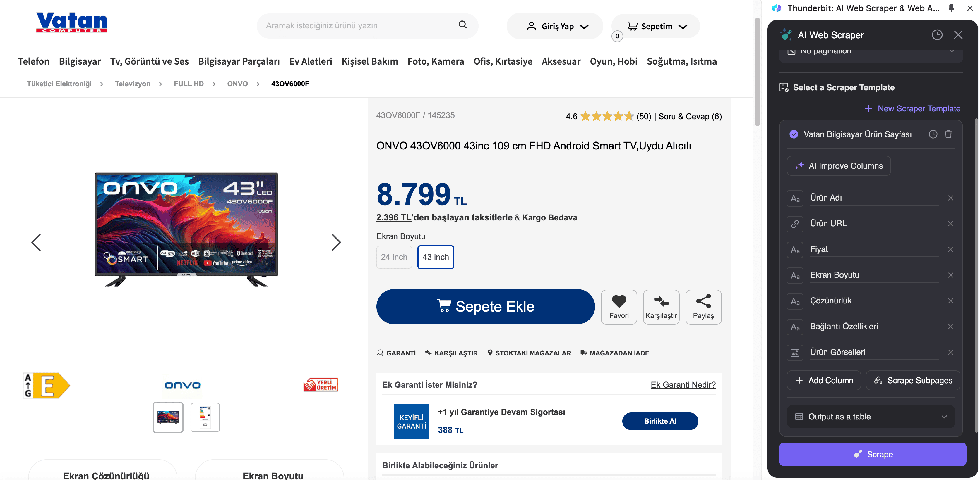Open the Bilgisayar Parçaları menu
Viewport: 980px width, 480px height.
pyautogui.click(x=239, y=61)
